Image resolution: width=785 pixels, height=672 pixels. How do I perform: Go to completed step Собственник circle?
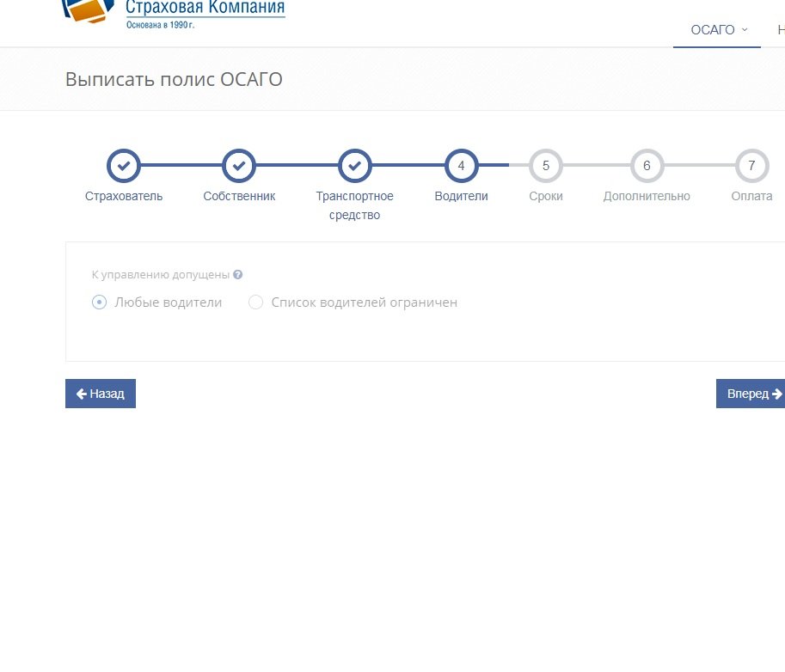tap(239, 166)
